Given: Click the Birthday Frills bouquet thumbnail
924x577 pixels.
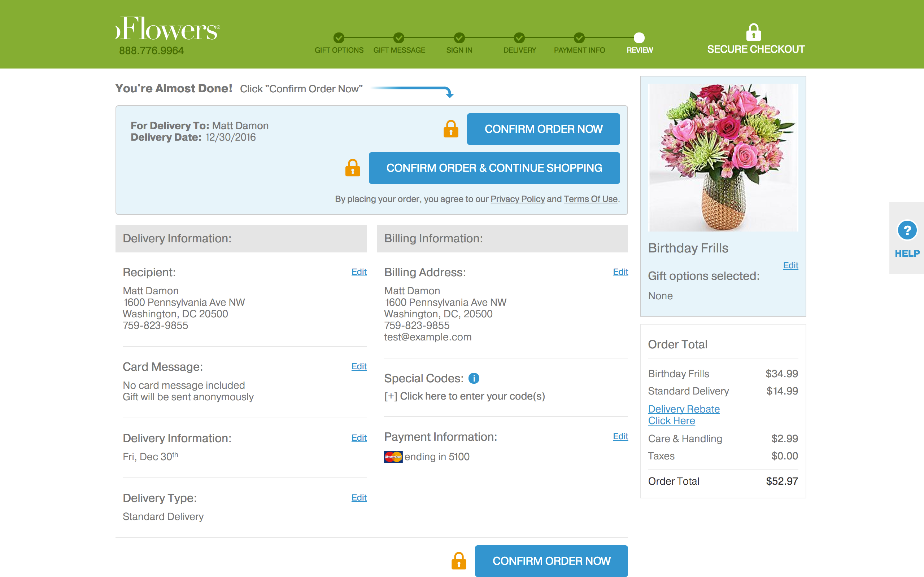Looking at the screenshot, I should click(723, 157).
